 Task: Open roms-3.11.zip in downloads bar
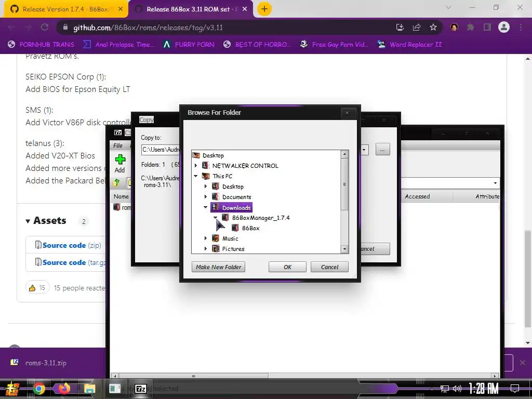click(46, 363)
